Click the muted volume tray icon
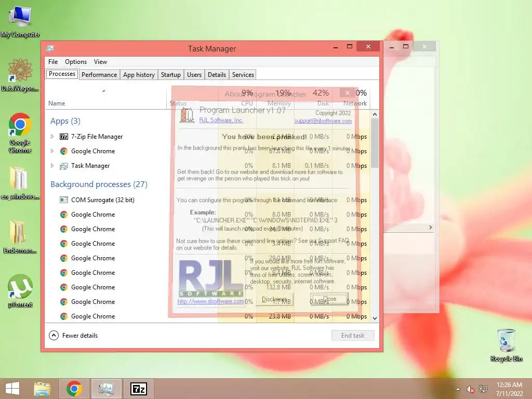Screen dimensions: 532x399 470,389
